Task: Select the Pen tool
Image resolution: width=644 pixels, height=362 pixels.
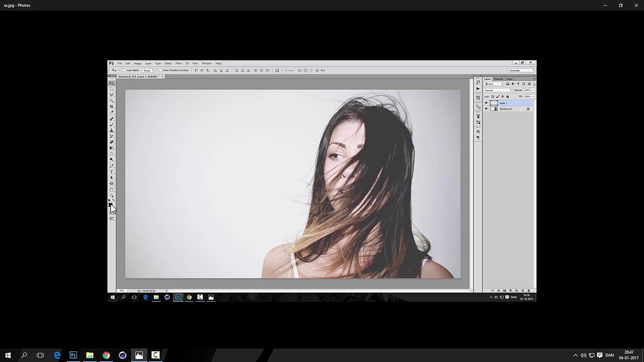Action: click(x=112, y=166)
